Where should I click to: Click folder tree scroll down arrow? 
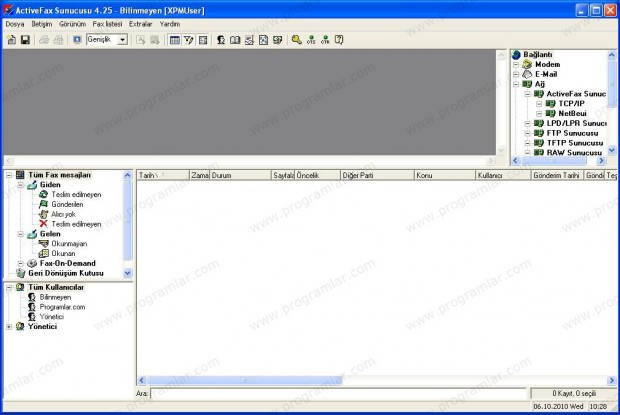pyautogui.click(x=127, y=273)
